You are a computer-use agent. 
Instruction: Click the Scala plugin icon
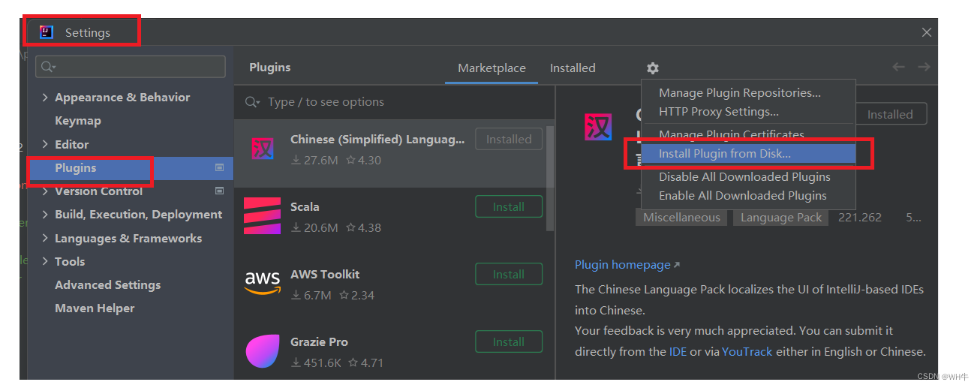click(262, 216)
